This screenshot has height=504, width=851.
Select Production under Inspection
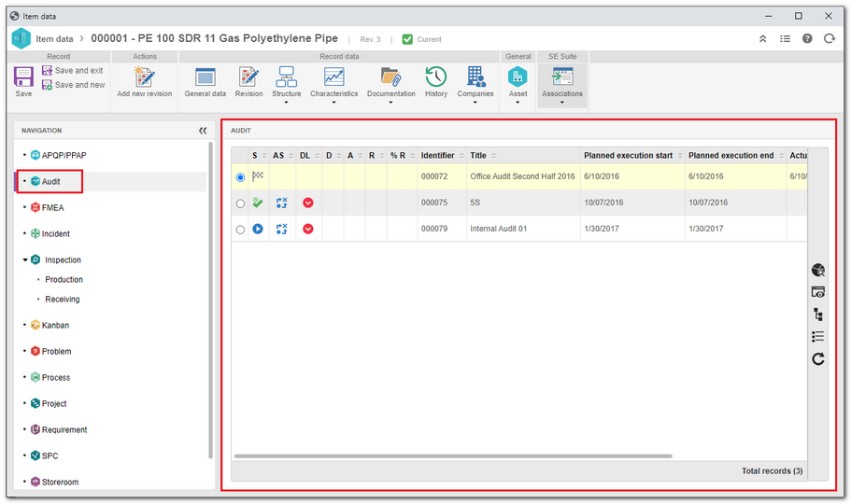click(x=64, y=279)
